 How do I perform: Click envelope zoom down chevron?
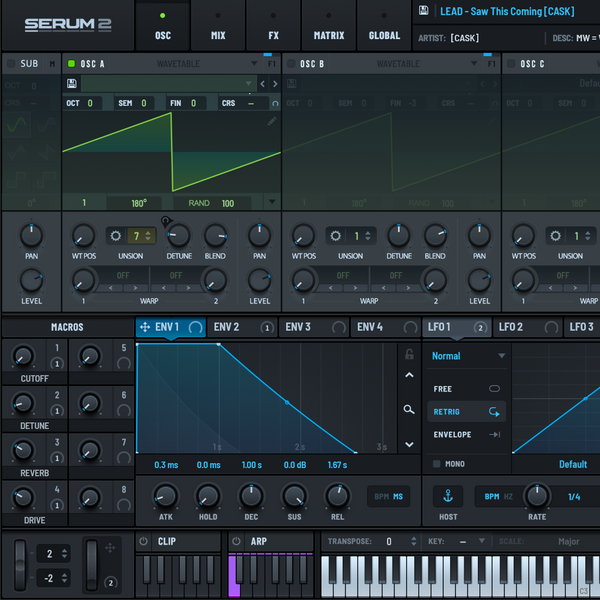pos(409,445)
